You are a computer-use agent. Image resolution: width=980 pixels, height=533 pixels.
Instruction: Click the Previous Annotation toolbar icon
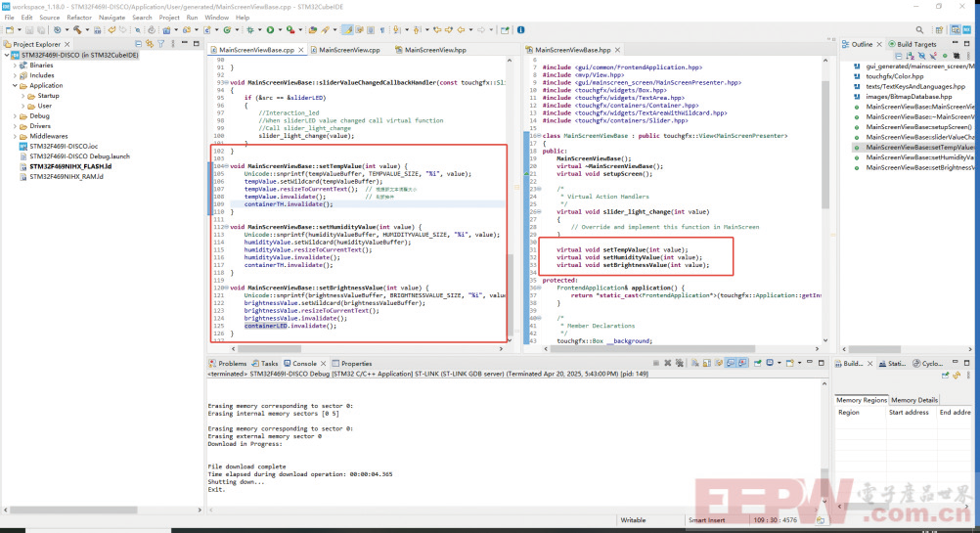416,29
